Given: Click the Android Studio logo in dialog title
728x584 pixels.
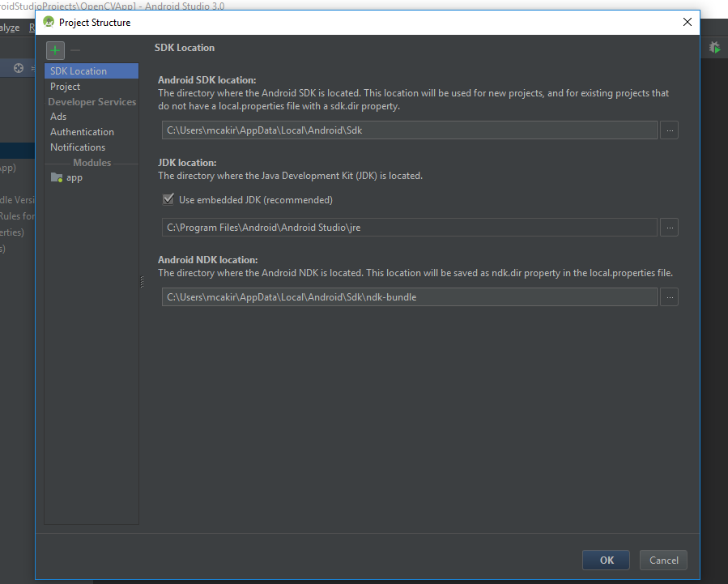Looking at the screenshot, I should coord(49,22).
